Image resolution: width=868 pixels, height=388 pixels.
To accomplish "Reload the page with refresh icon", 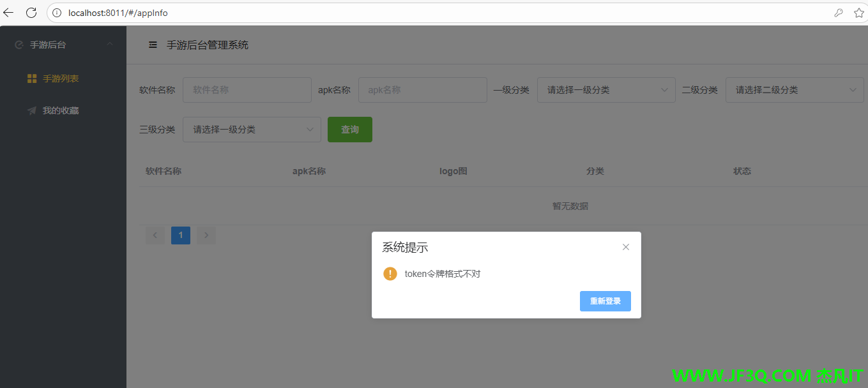I will tap(31, 13).
